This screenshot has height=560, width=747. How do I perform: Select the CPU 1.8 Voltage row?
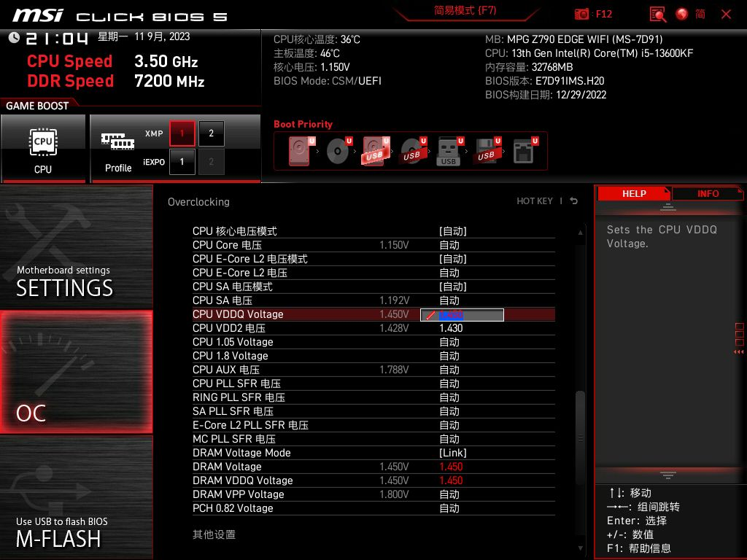pos(373,356)
